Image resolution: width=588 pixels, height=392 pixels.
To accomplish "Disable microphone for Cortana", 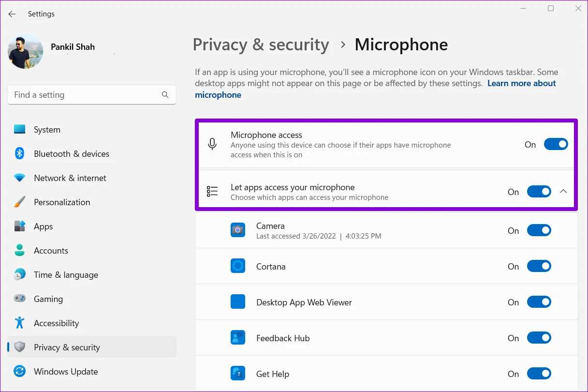I will click(x=539, y=266).
